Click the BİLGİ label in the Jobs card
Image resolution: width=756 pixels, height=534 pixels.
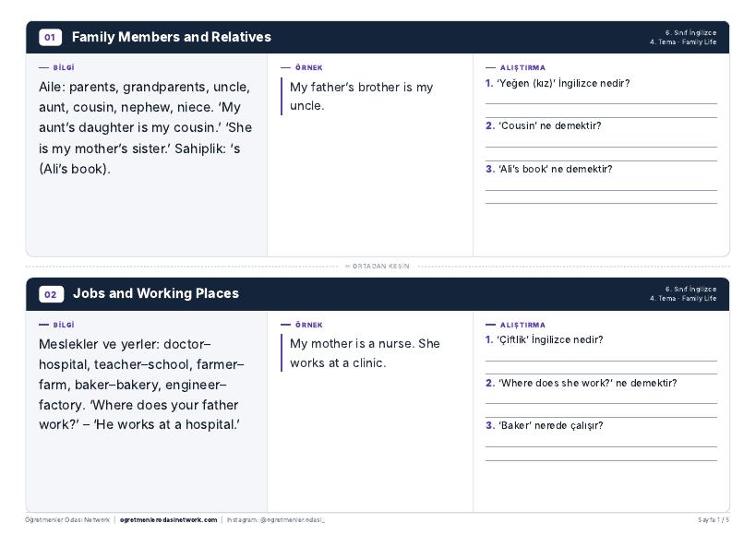point(64,325)
